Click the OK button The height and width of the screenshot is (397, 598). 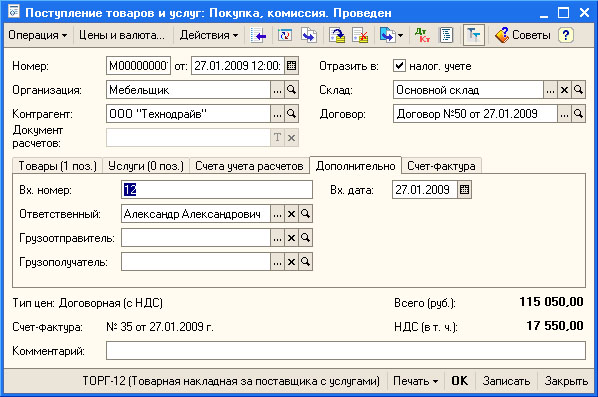[x=460, y=381]
